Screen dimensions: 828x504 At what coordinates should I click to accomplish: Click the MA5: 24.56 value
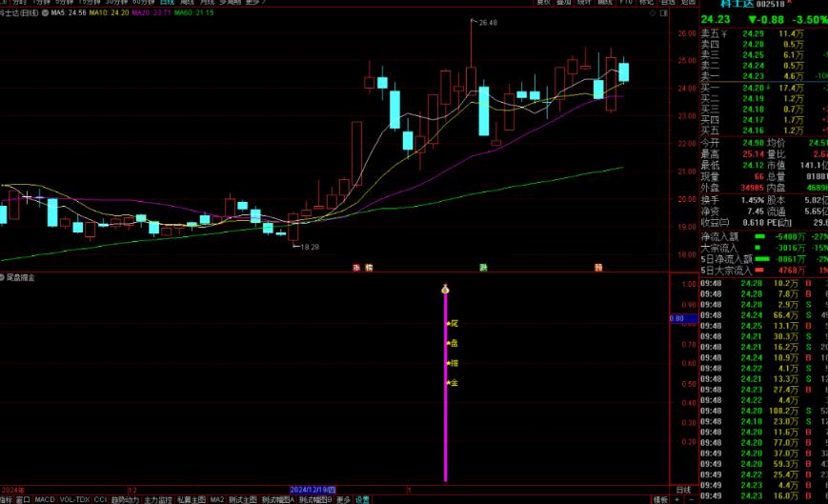click(x=68, y=12)
